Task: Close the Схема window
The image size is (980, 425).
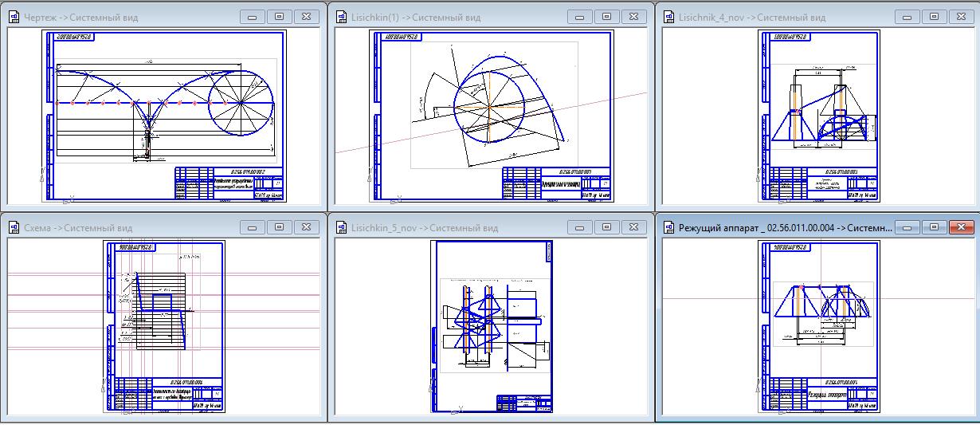Action: click(307, 227)
